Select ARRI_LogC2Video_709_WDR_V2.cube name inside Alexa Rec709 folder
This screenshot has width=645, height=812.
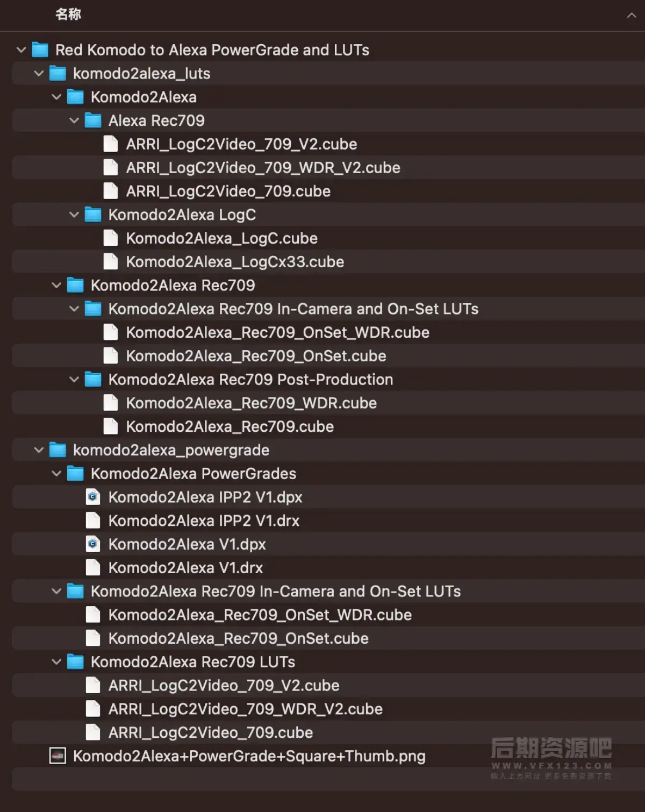[x=263, y=168]
